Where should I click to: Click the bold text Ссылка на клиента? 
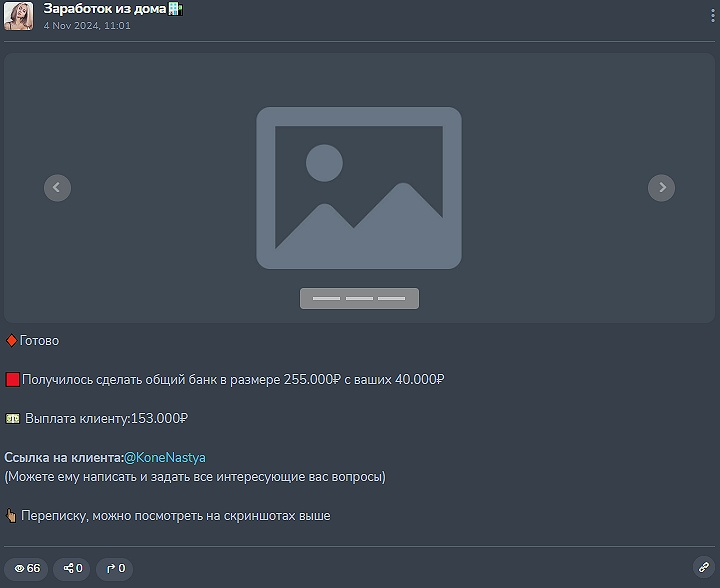click(x=64, y=457)
